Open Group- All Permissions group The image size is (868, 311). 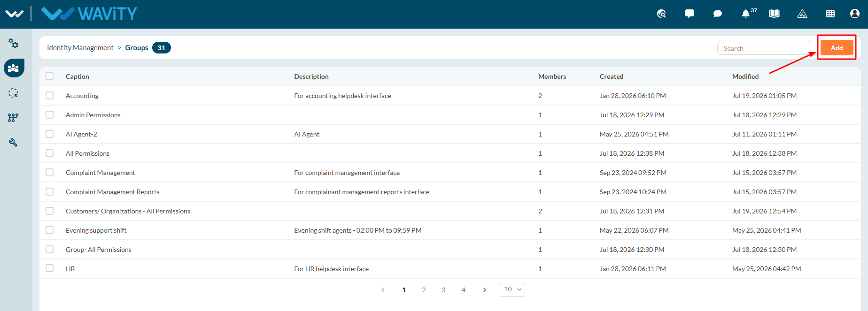coord(99,250)
